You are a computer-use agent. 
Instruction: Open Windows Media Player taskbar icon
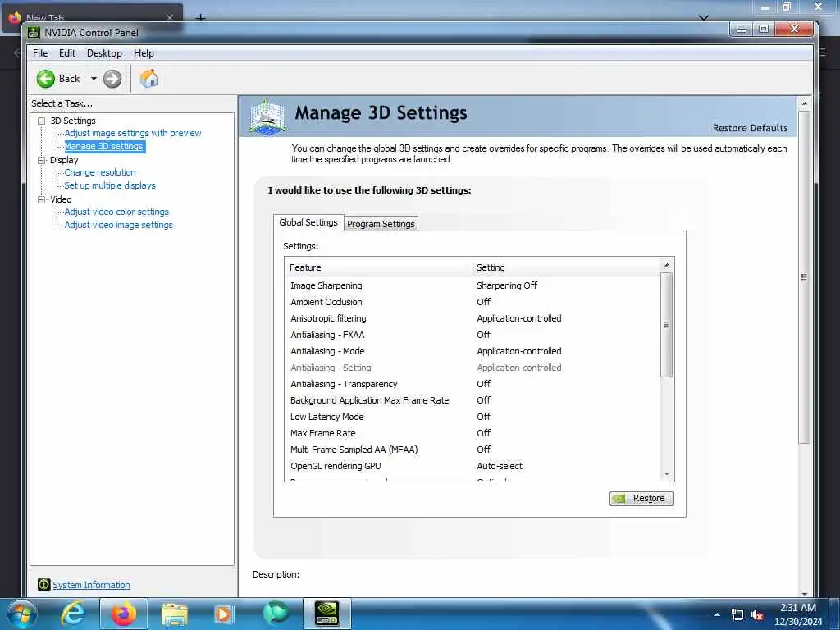tap(224, 614)
